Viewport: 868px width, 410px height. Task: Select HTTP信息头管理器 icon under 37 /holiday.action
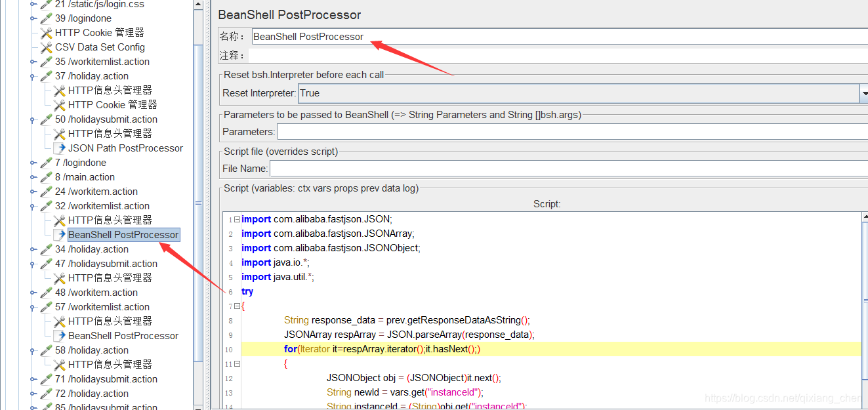pos(59,91)
